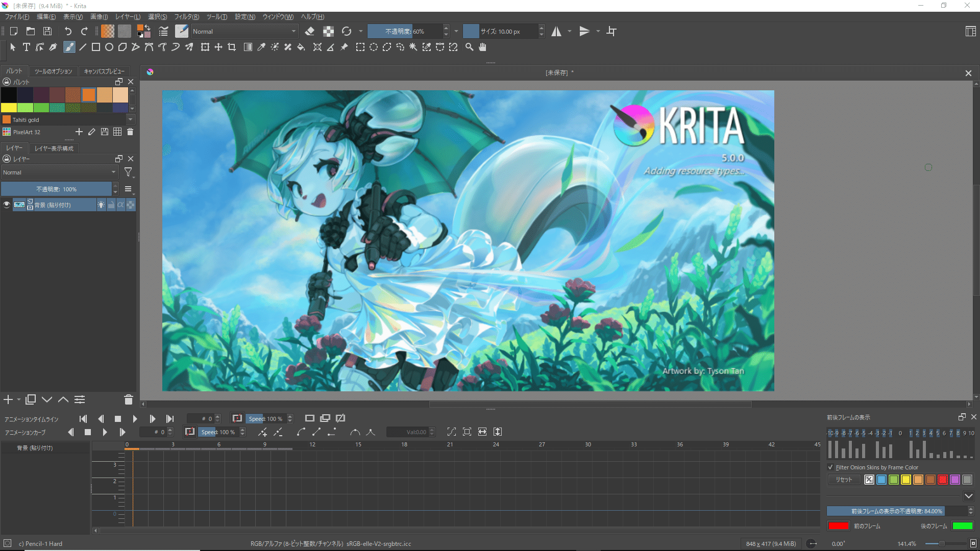
Task: Select the Crop tool
Action: [x=232, y=47]
